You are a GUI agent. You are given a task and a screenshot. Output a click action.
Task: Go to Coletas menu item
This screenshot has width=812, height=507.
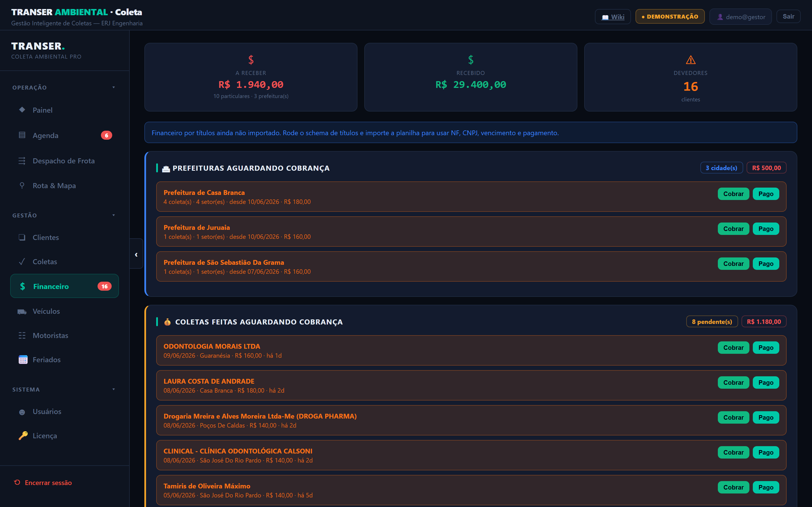tap(64, 262)
